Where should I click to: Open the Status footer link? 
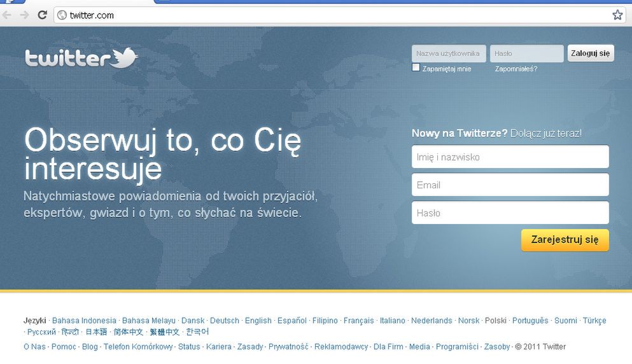coord(189,347)
